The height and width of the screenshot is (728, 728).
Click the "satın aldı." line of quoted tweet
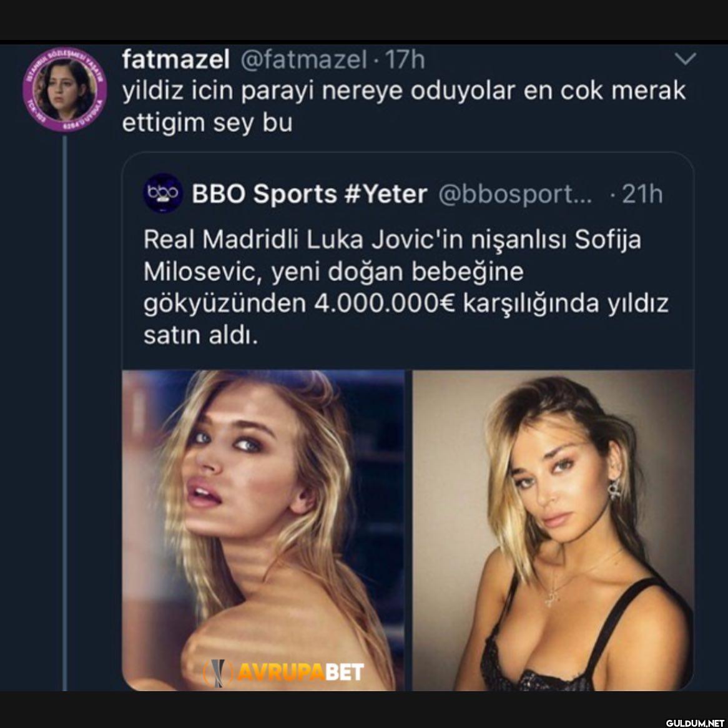click(x=200, y=336)
